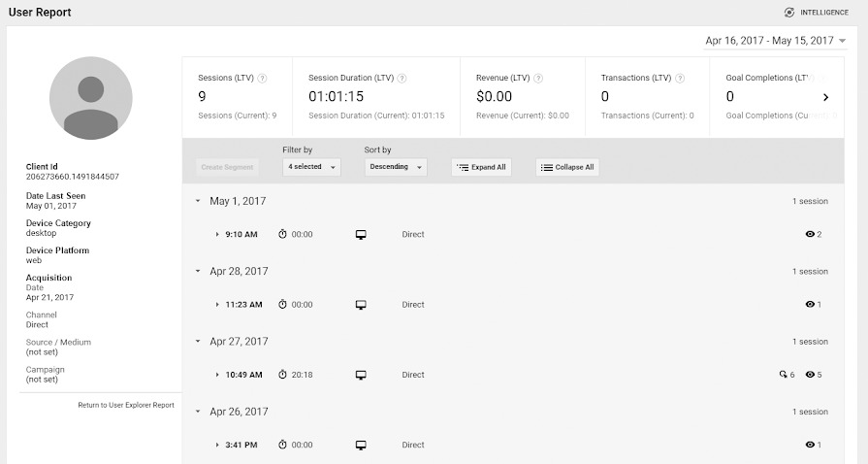Screen dimensions: 868x464
Task: Click Sessions (Current): 9 text
Action: point(238,116)
